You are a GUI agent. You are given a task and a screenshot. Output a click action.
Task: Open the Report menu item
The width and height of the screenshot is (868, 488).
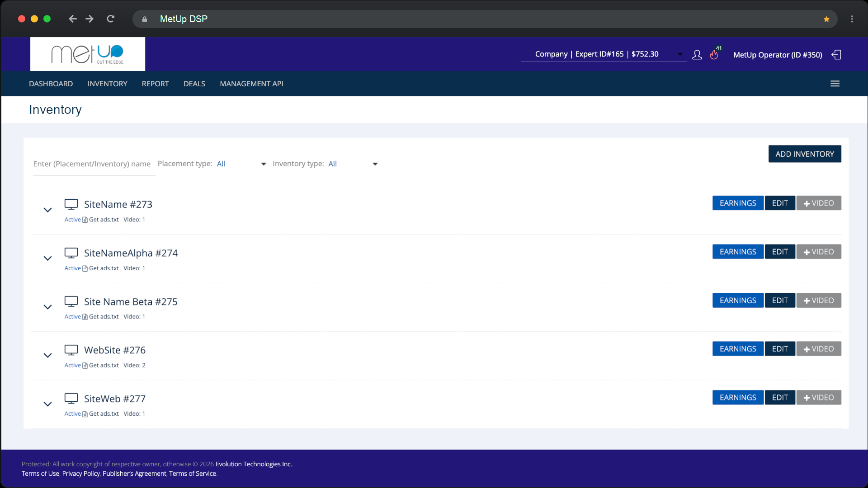(x=155, y=84)
